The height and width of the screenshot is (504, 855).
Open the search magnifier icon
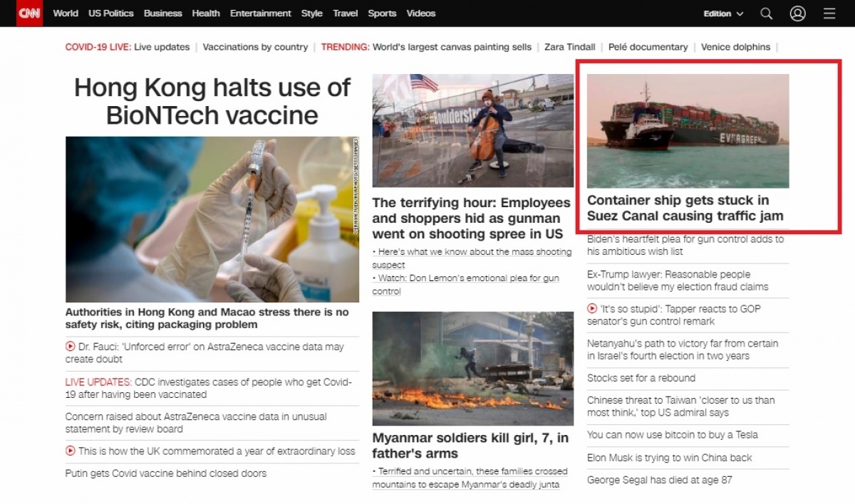pyautogui.click(x=766, y=14)
